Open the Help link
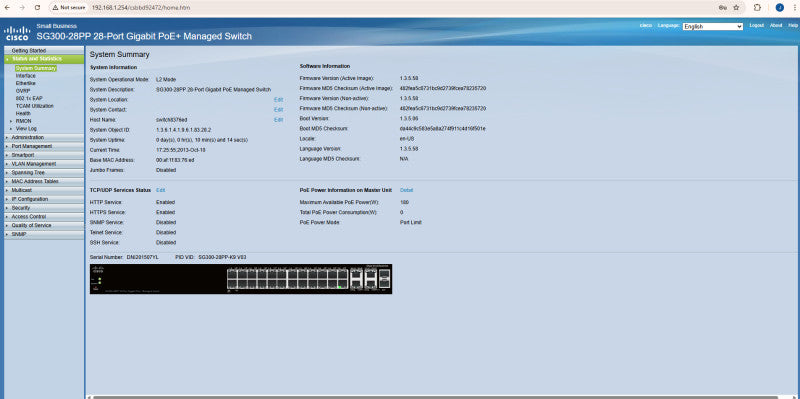Image resolution: width=800 pixels, height=399 pixels. click(x=793, y=25)
